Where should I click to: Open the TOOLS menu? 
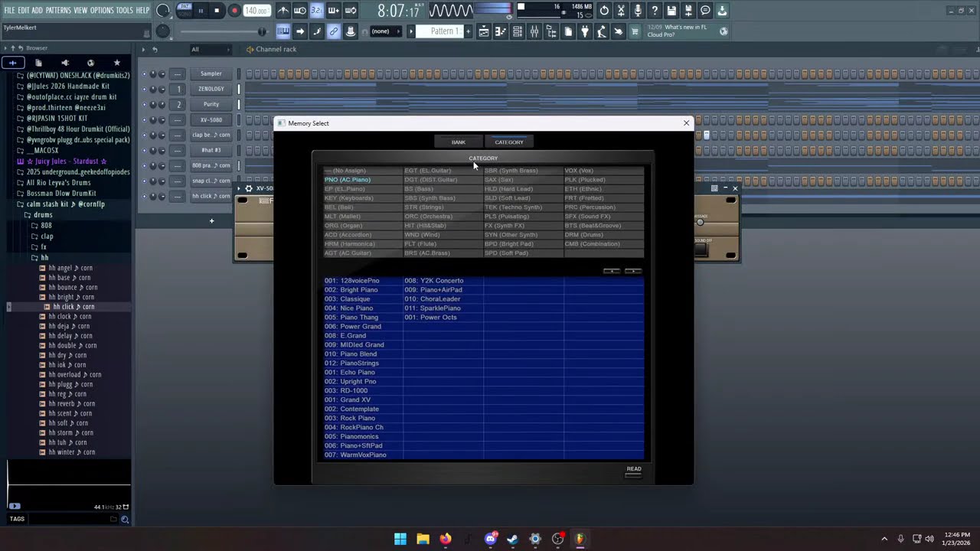click(125, 11)
